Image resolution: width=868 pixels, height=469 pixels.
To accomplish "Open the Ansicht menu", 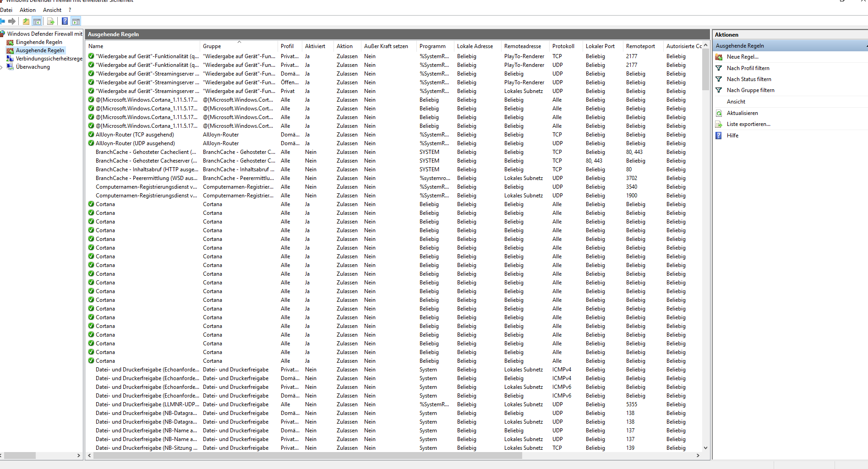I will (x=52, y=10).
